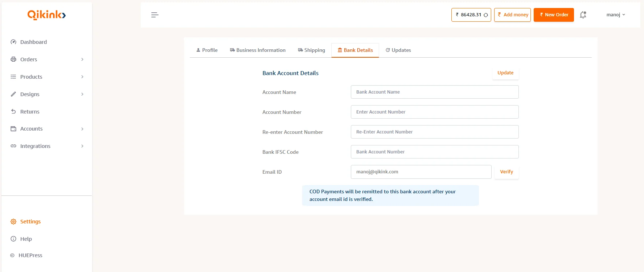Image resolution: width=644 pixels, height=272 pixels.
Task: Click the Help info icon
Action: point(13,239)
